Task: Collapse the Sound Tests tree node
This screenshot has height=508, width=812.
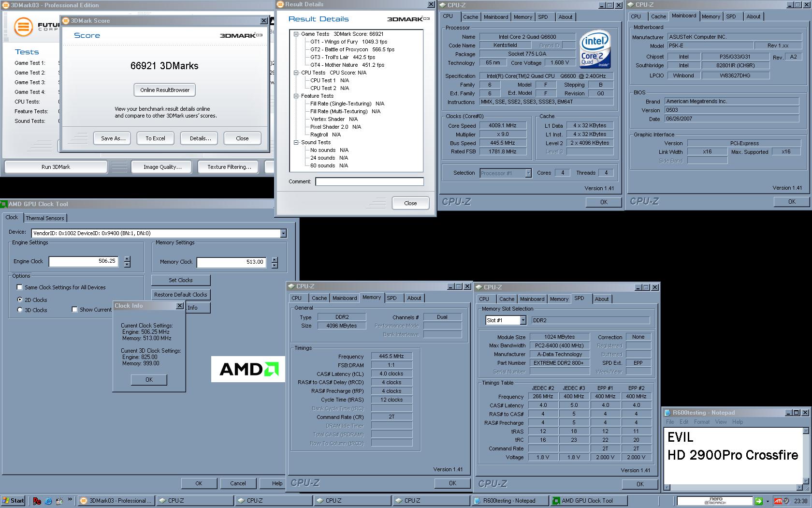Action: click(296, 142)
